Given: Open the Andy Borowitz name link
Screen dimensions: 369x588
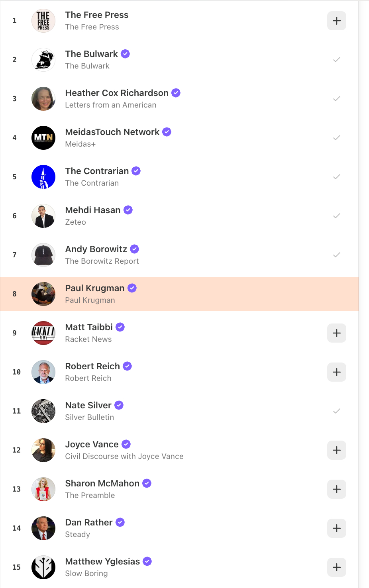Looking at the screenshot, I should pos(96,249).
